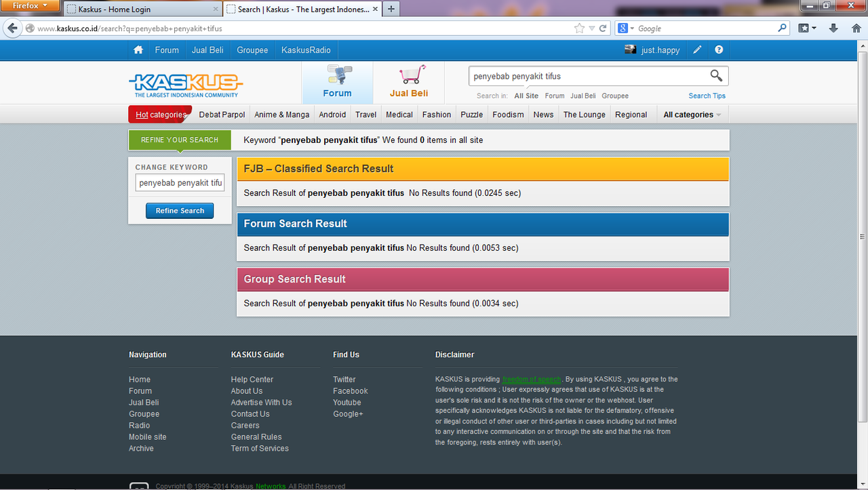Open the Help Center footer link
The height and width of the screenshot is (490, 868).
[x=252, y=380]
